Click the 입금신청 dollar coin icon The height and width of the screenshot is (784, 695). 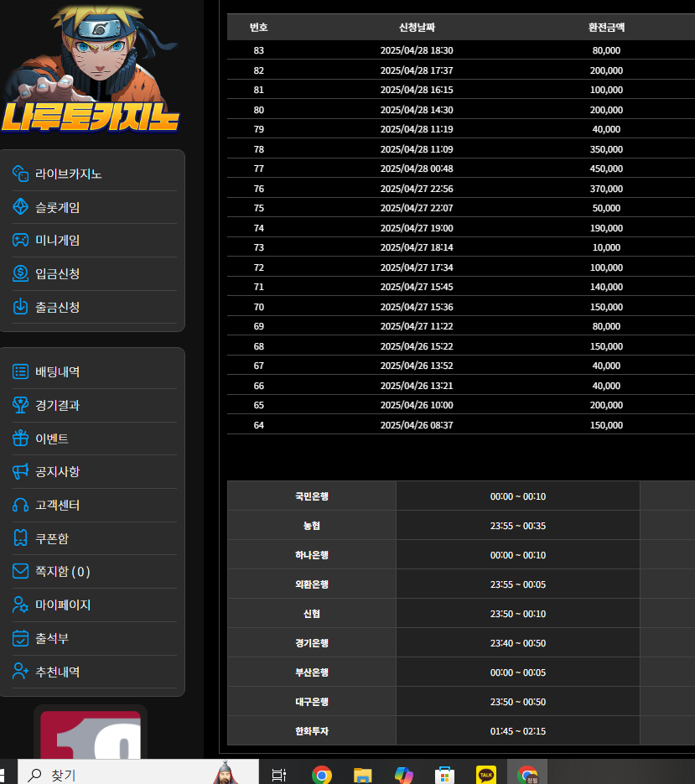coord(21,273)
